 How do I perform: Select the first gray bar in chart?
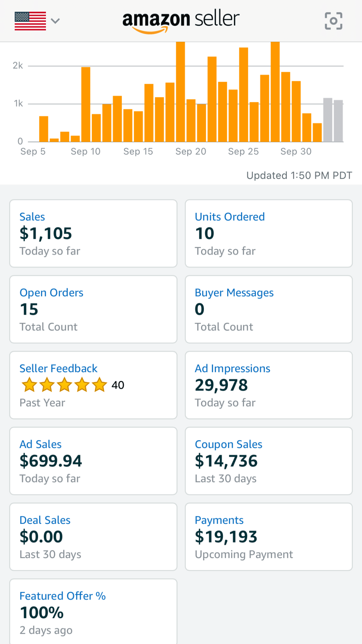[327, 120]
